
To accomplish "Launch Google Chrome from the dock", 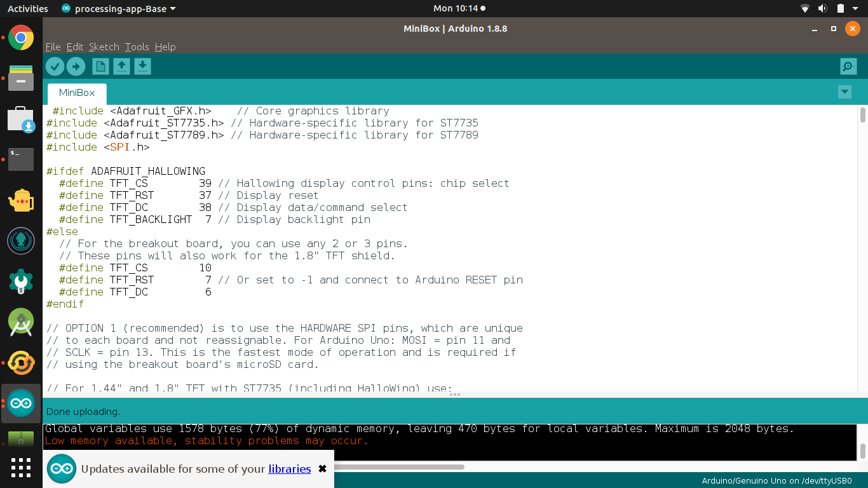I will click(x=21, y=38).
